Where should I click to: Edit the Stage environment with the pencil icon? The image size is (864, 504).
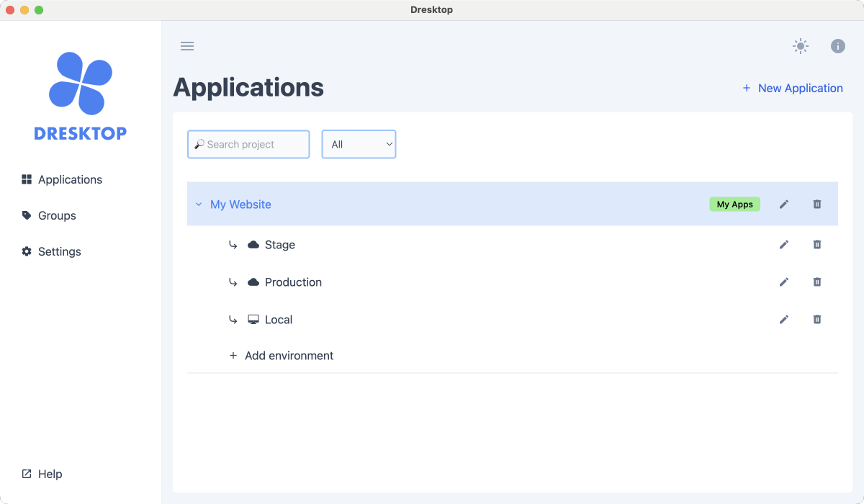(784, 245)
